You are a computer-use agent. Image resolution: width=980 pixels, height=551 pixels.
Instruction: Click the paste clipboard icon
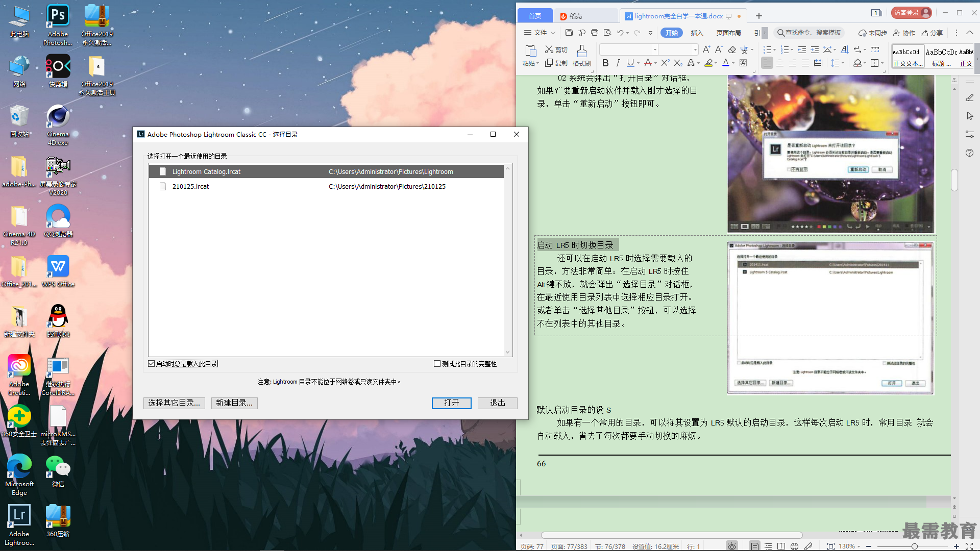point(531,51)
